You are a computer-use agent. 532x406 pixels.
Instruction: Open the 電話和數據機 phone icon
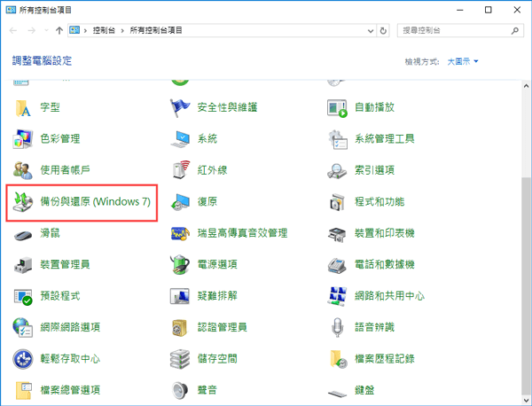[x=337, y=265]
